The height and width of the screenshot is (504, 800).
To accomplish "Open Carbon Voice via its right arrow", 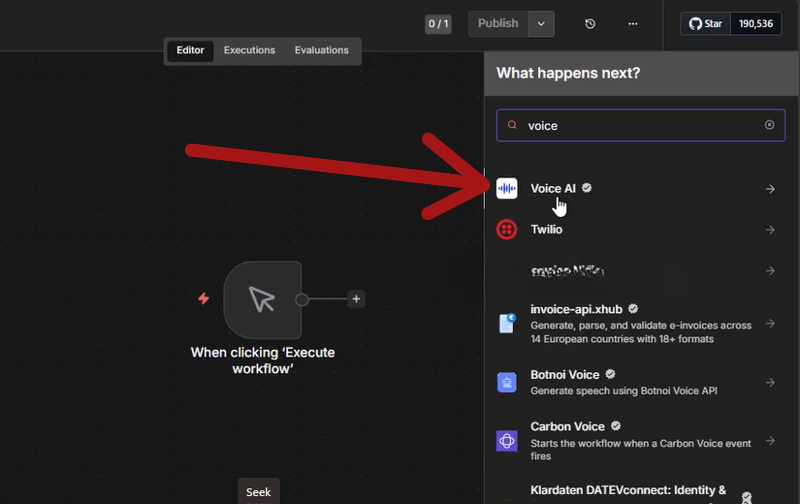I will pos(770,440).
